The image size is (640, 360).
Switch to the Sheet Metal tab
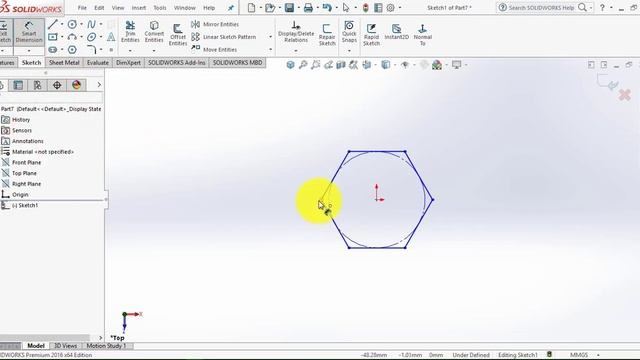point(64,62)
